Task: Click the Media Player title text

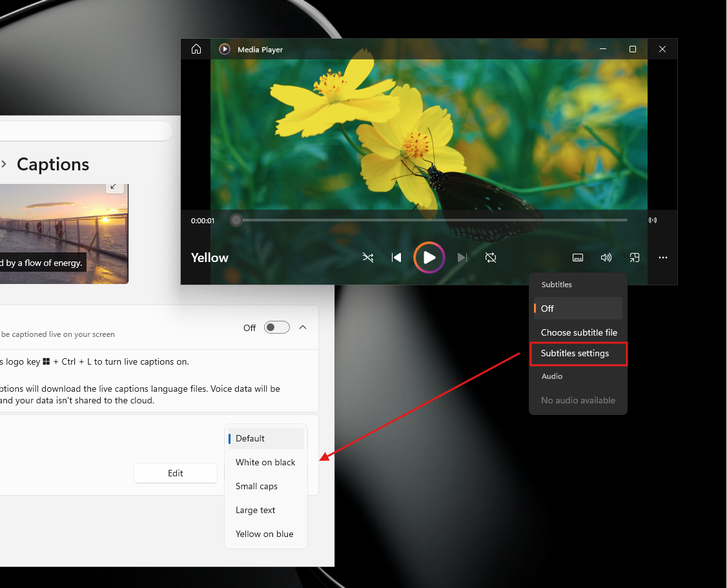Action: point(260,50)
